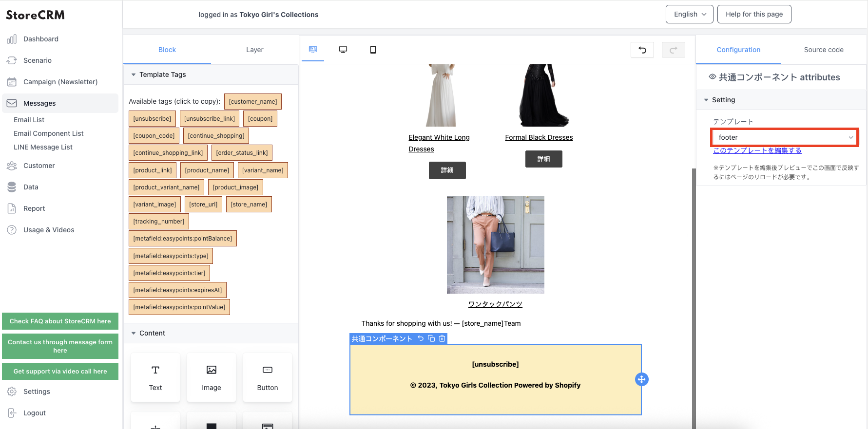
Task: Open the Dashboard sidebar icon
Action: click(x=12, y=39)
